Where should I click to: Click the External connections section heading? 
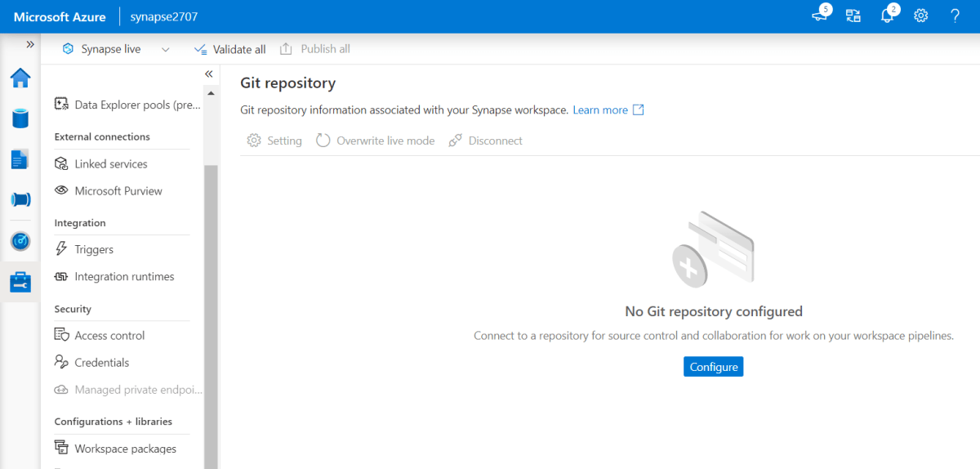point(102,136)
